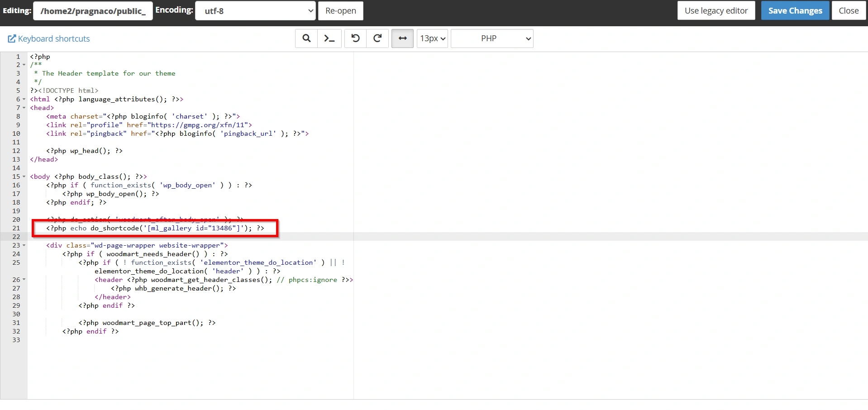Save Changes to the file
This screenshot has width=868, height=410.
tap(795, 10)
